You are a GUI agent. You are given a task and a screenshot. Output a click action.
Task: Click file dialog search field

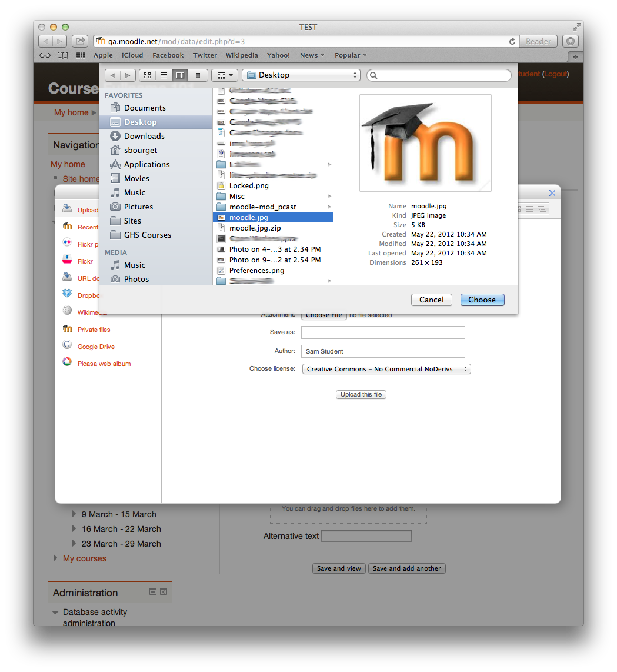click(x=439, y=75)
